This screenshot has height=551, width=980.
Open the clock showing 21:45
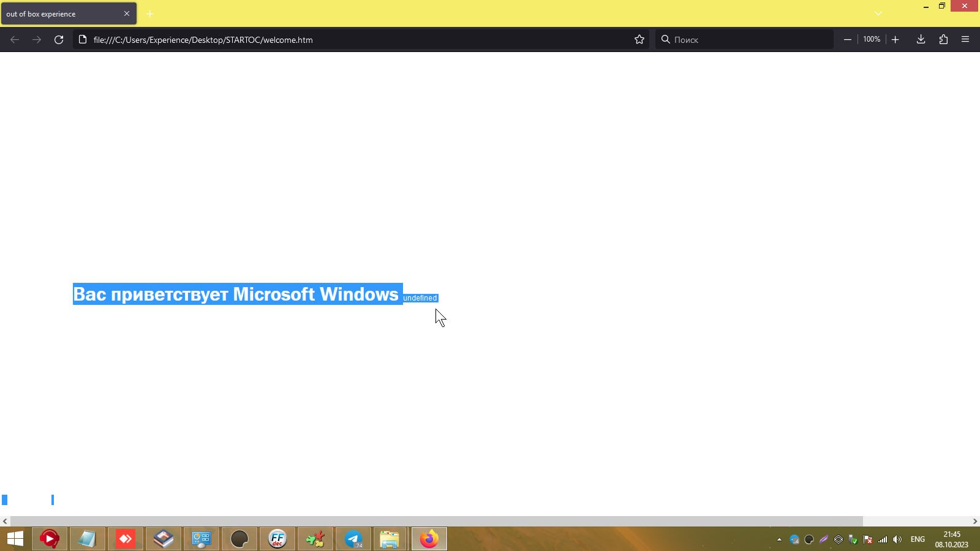(x=952, y=539)
